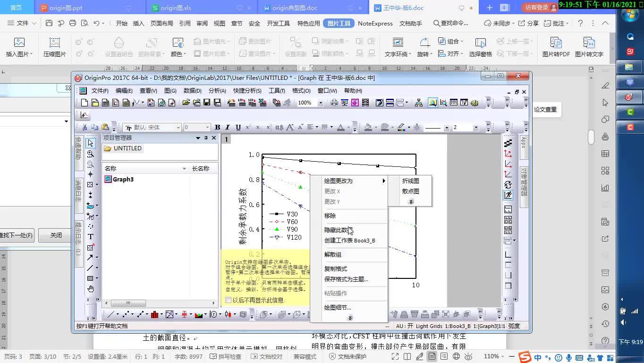Viewport: 644px width, 363px height.
Task: Open the Rotate tool in WPS ribbon
Action: 424,47
